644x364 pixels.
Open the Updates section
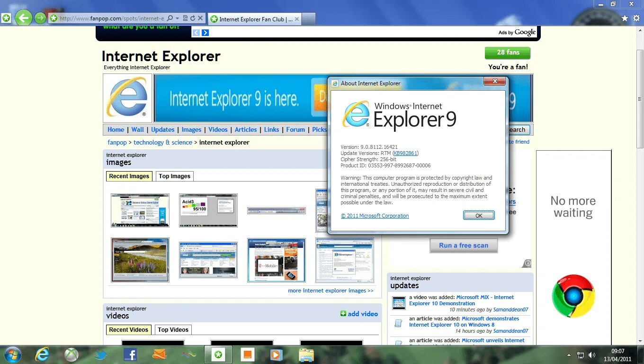[163, 129]
